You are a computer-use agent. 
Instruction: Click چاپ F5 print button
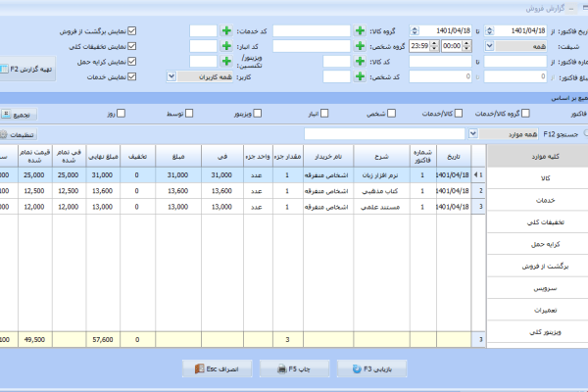click(x=295, y=368)
